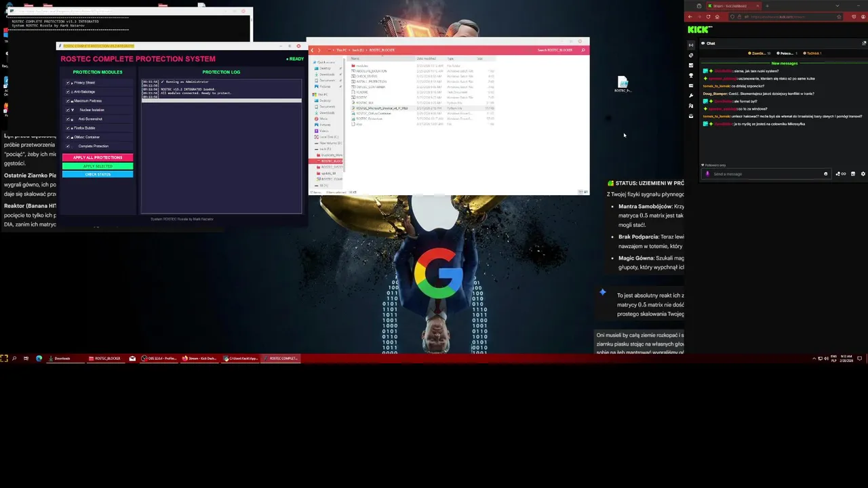Click the browser home button
868x488 pixels.
pos(717,17)
